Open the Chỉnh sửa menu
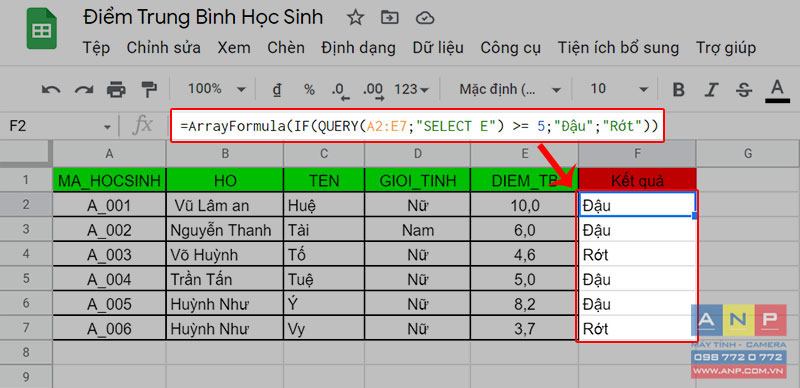 (x=163, y=48)
